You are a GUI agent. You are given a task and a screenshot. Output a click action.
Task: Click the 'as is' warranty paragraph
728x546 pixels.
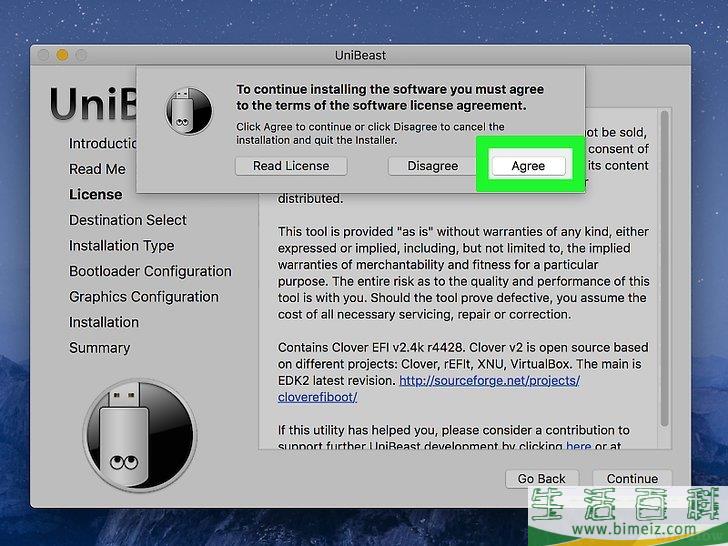click(x=463, y=273)
